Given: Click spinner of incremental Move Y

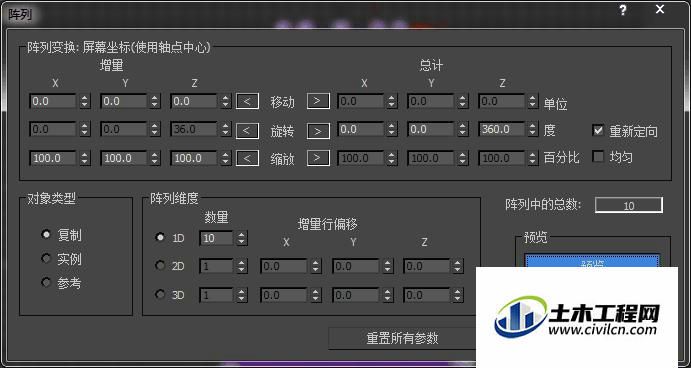Looking at the screenshot, I should [154, 101].
